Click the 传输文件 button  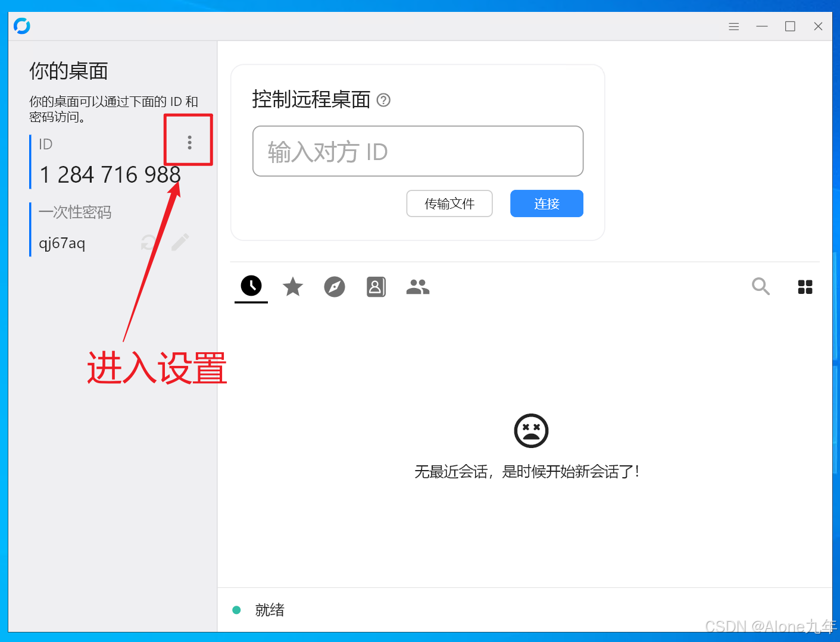click(x=449, y=203)
